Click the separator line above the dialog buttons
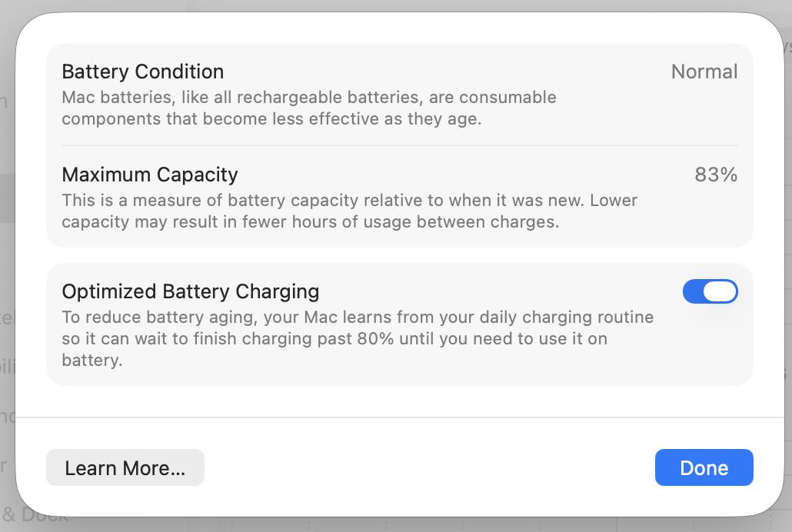 coord(399,417)
